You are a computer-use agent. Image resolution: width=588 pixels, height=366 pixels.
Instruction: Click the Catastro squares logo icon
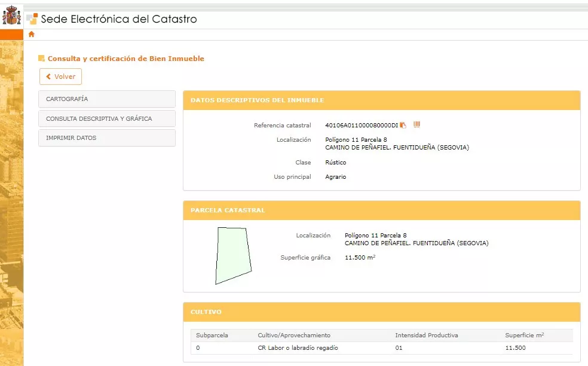pyautogui.click(x=32, y=19)
